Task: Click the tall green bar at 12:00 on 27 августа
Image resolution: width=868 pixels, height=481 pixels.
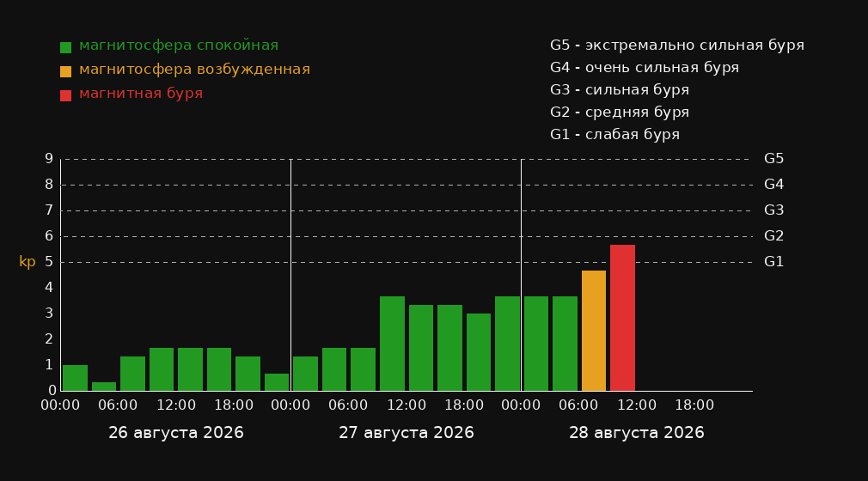Action: pos(392,344)
